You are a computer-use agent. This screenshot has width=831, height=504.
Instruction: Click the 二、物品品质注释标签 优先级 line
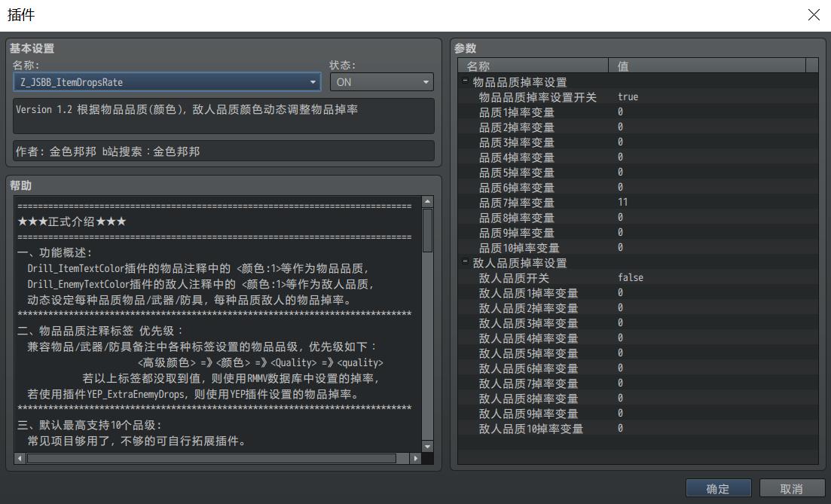[100, 331]
